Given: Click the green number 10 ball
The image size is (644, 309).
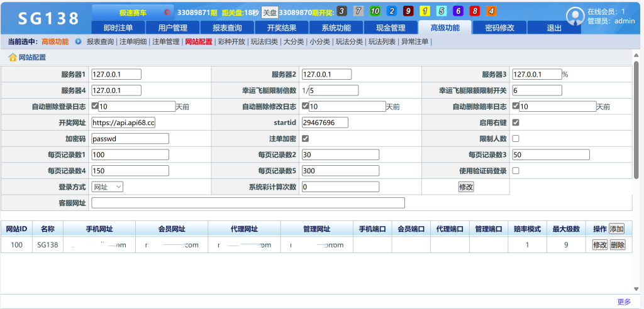Looking at the screenshot, I should click(x=374, y=11).
